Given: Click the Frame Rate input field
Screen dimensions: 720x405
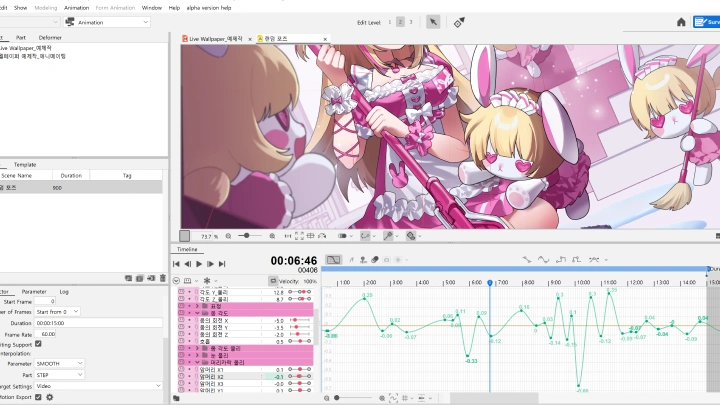Looking at the screenshot, I should coord(45,334).
